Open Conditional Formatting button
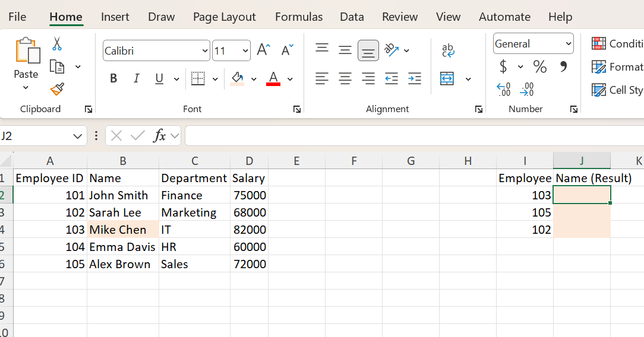644x337 pixels. [x=617, y=43]
